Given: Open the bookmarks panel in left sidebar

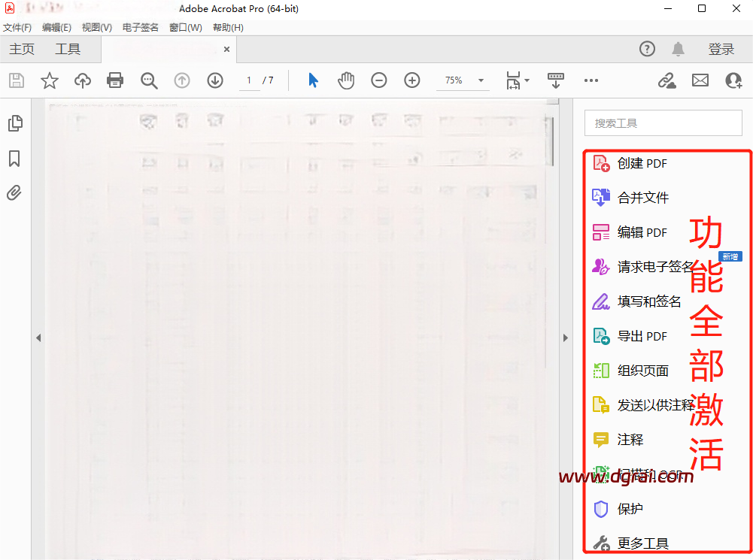Looking at the screenshot, I should (14, 159).
